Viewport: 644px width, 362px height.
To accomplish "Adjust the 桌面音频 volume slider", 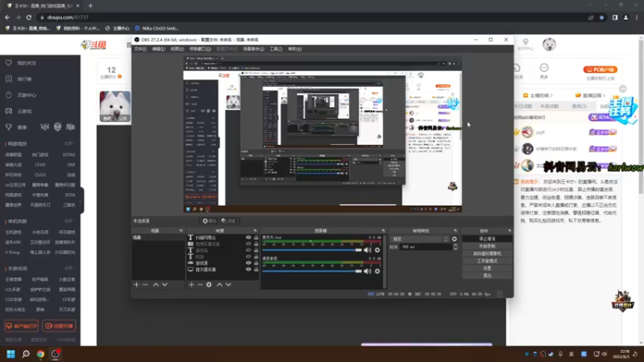I will click(312, 271).
